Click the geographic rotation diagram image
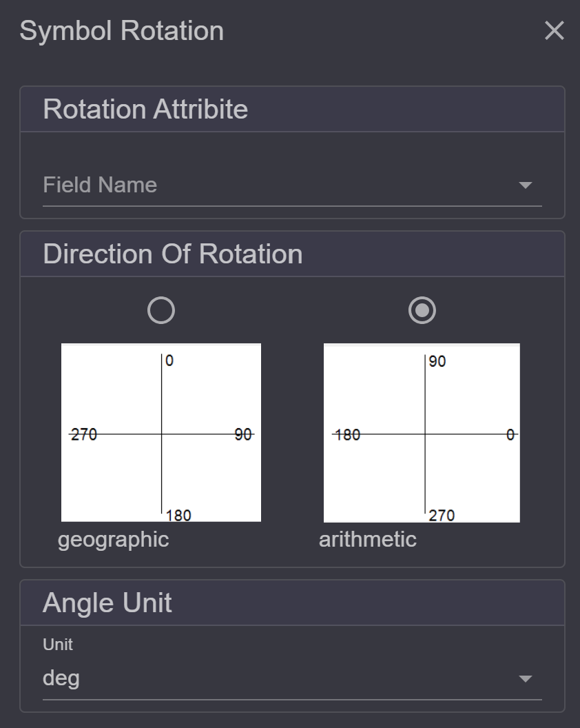 [161, 432]
